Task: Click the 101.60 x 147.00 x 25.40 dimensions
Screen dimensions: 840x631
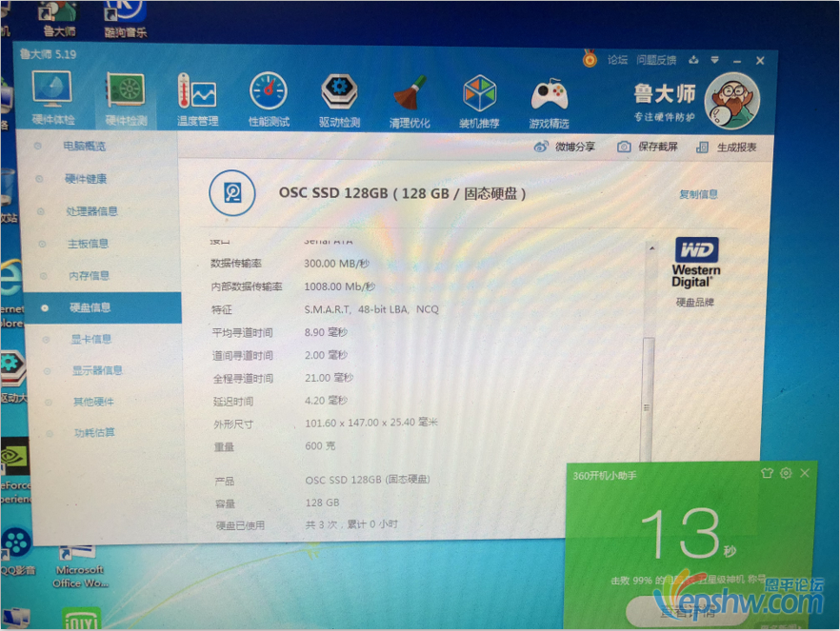Action: tap(371, 423)
